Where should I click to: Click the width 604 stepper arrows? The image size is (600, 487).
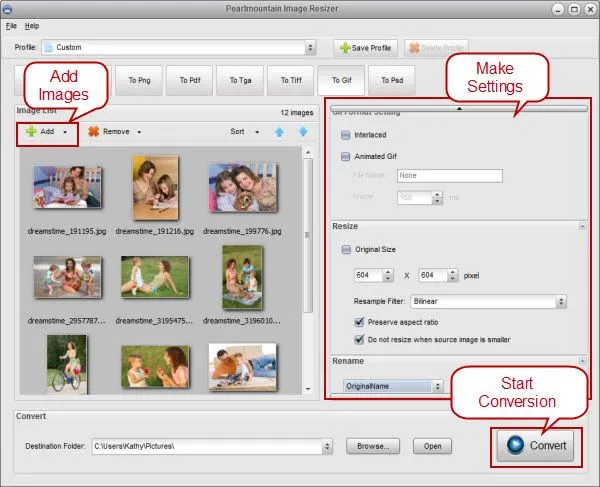[388, 275]
